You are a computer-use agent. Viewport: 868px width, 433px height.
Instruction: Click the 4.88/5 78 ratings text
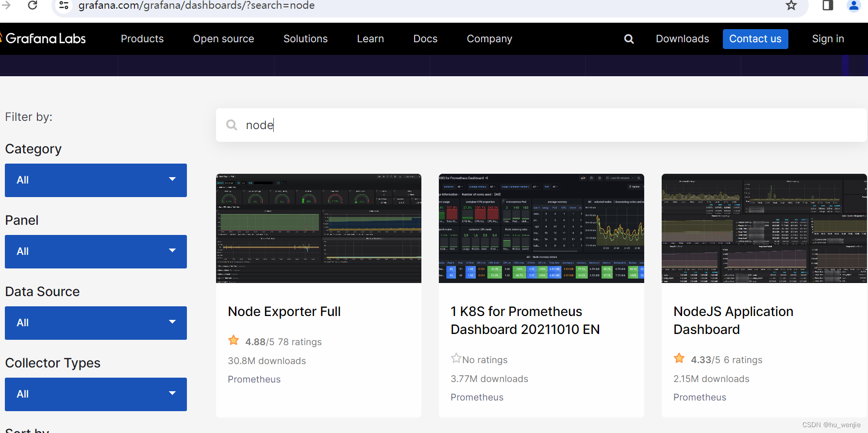(x=284, y=342)
